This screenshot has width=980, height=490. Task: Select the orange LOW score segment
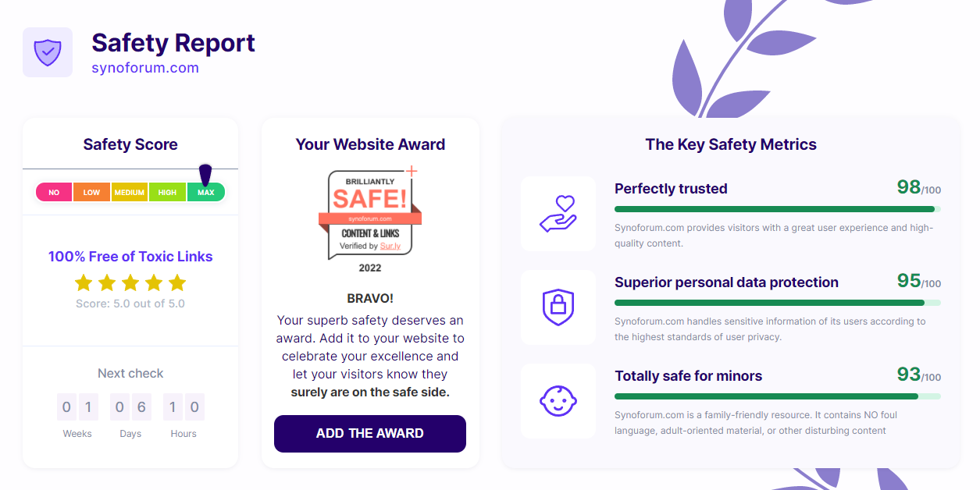[91, 192]
